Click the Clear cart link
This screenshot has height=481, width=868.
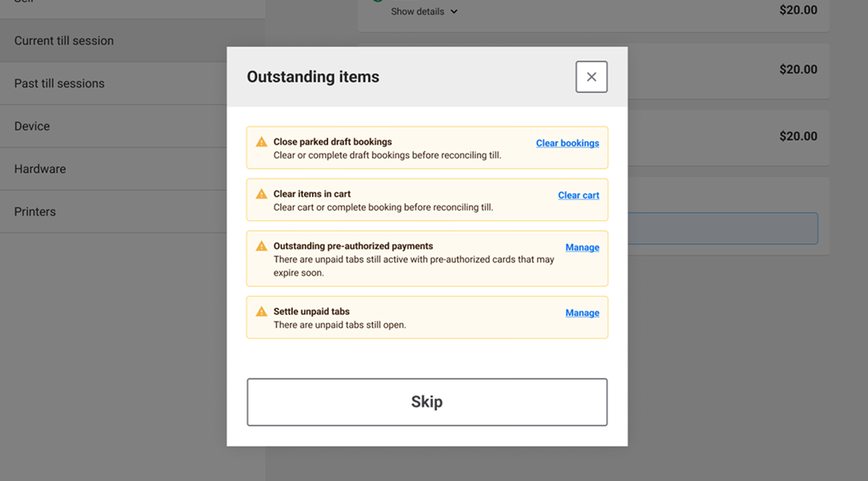pos(578,195)
